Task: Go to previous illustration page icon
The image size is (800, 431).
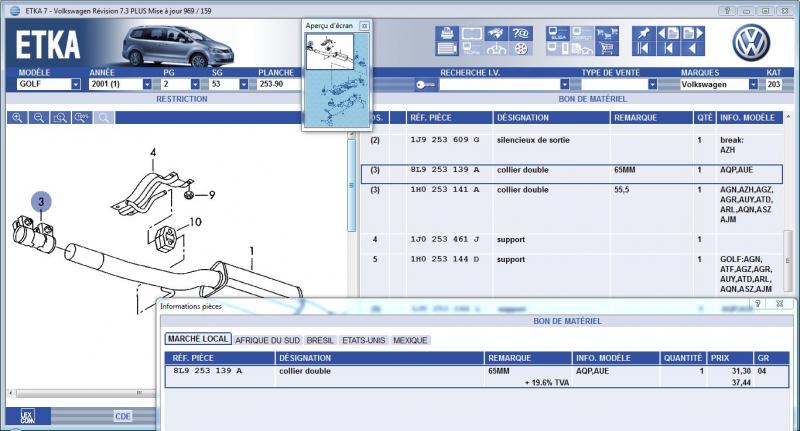Action: click(668, 33)
